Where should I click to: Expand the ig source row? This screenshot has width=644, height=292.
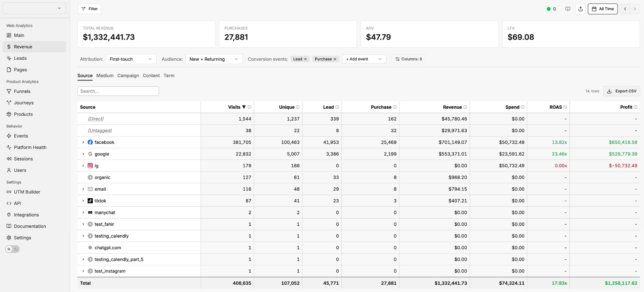83,166
